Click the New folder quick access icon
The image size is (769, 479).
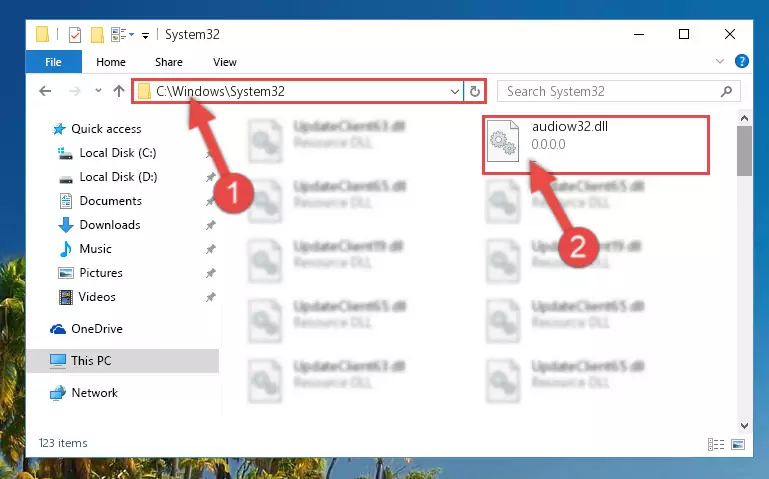(x=97, y=35)
